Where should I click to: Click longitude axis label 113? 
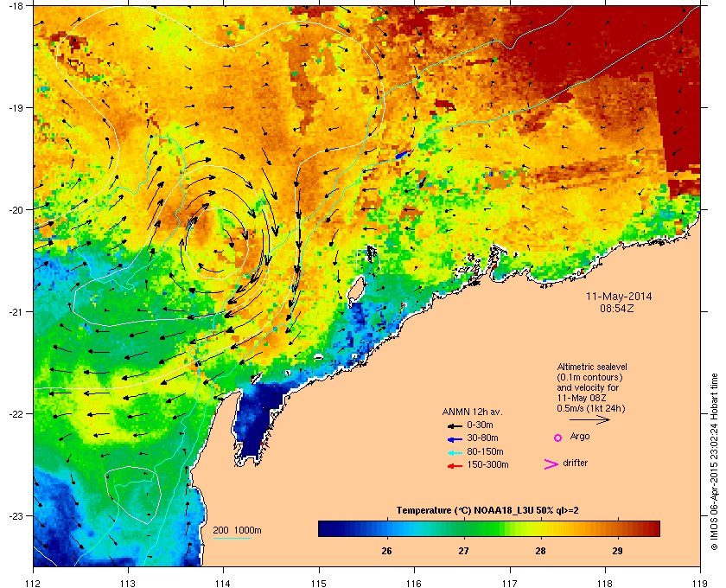tap(128, 584)
